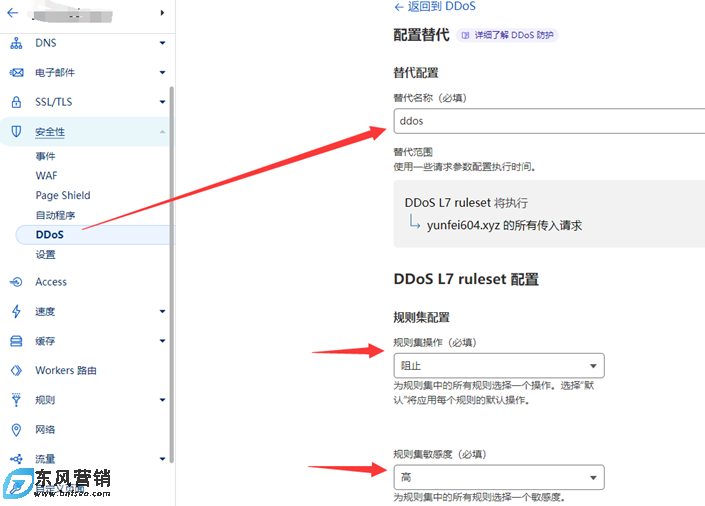Click the 速度 sidebar label
705x506 pixels.
[45, 311]
